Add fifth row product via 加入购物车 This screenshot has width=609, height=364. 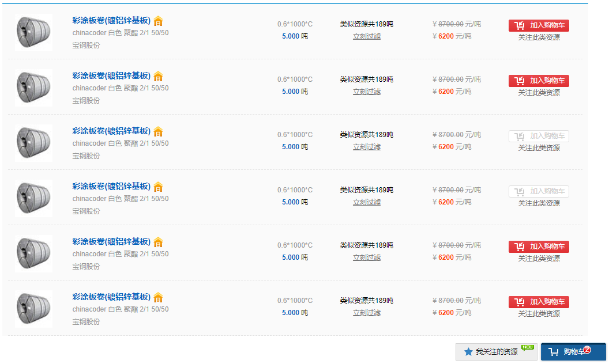coord(539,247)
